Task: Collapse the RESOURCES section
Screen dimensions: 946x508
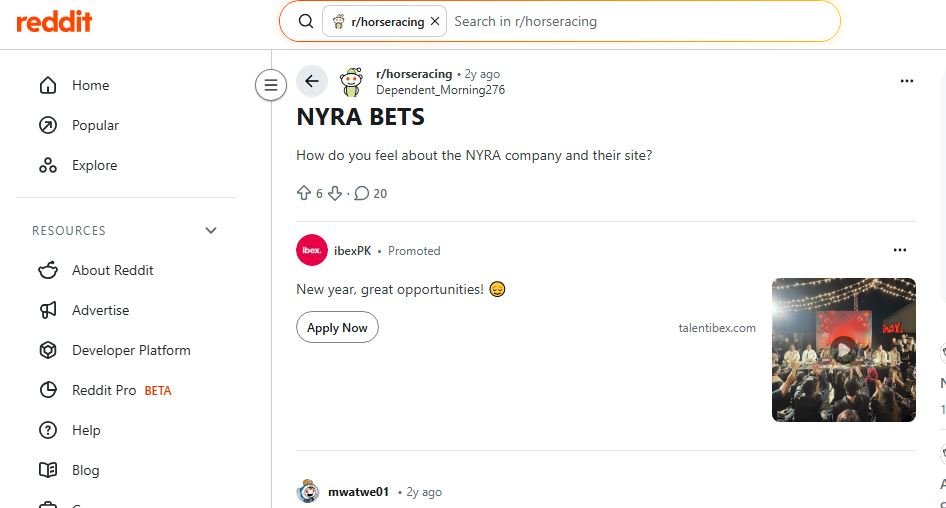Action: click(211, 230)
